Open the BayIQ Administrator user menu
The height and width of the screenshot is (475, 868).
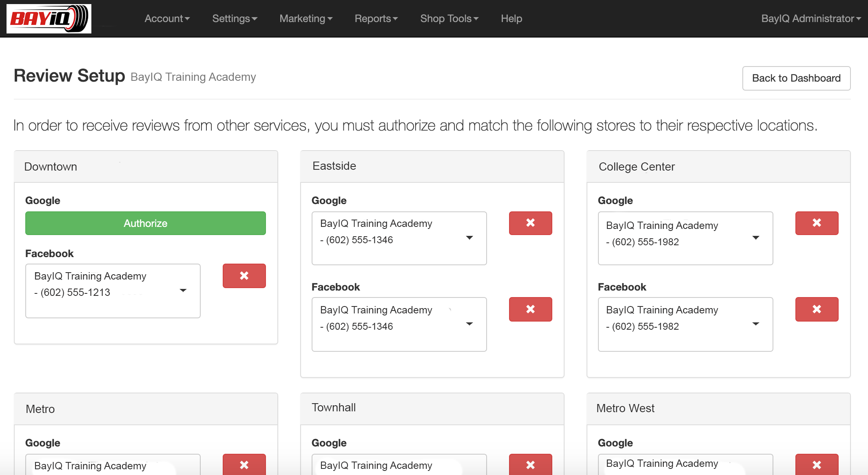pos(811,18)
